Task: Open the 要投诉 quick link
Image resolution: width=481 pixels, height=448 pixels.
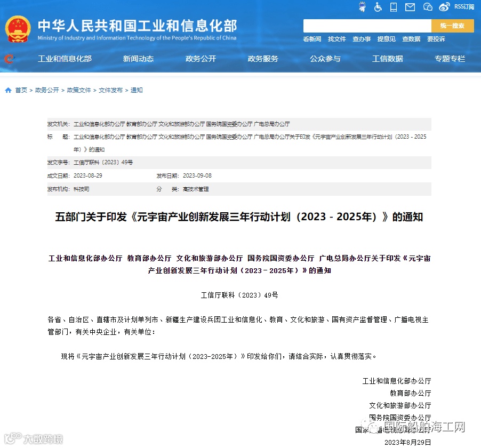Action: click(x=436, y=39)
